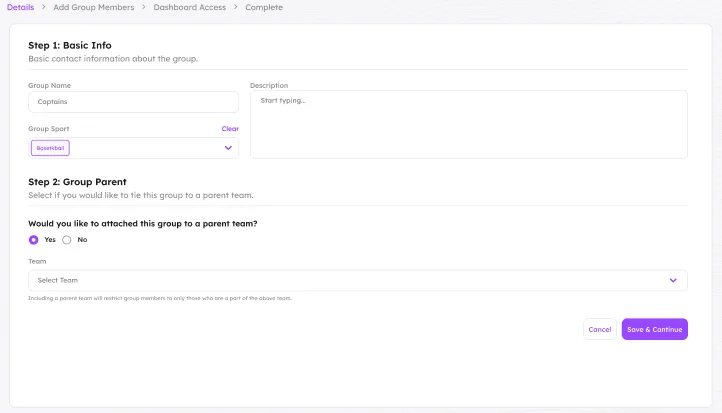722x413 pixels.
Task: Click the parent team question text
Action: pos(143,223)
